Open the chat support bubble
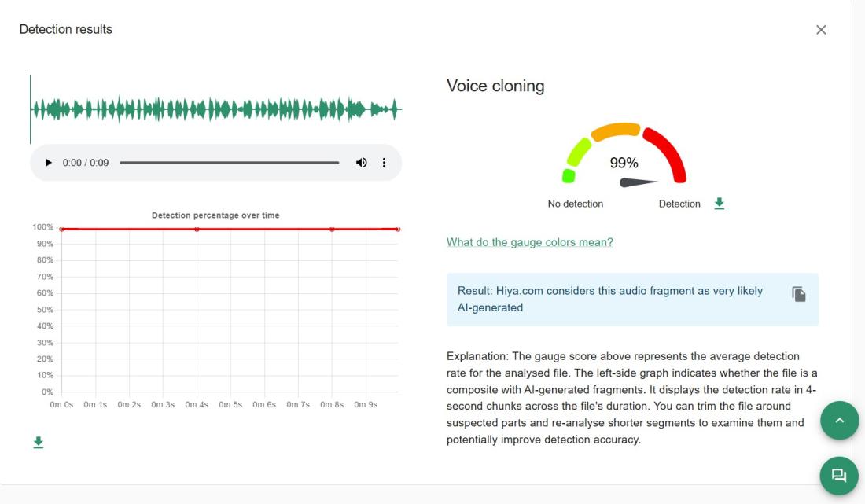The image size is (865, 504). [x=839, y=475]
